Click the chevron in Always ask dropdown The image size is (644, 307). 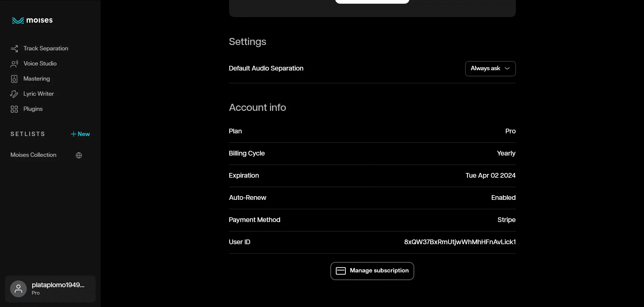pyautogui.click(x=507, y=69)
